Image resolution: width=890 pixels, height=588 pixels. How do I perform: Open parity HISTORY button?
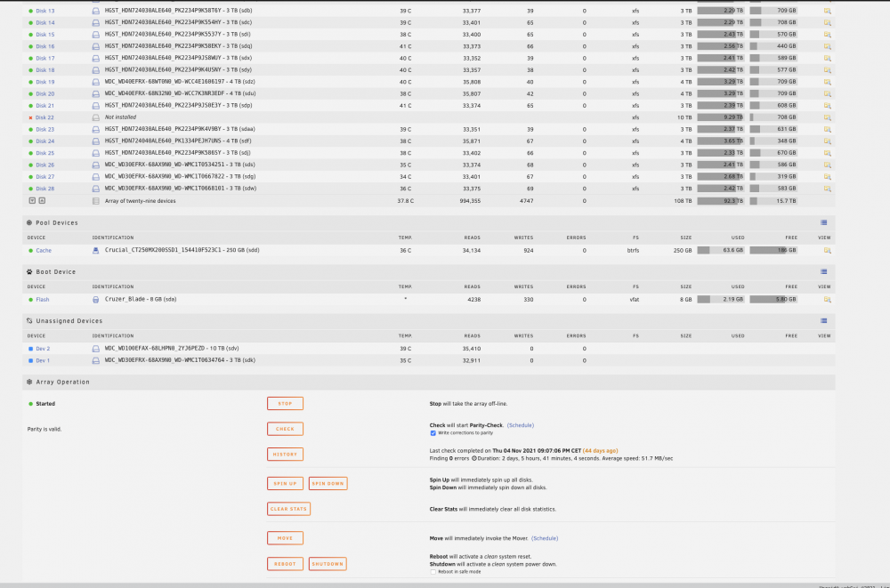pos(285,454)
